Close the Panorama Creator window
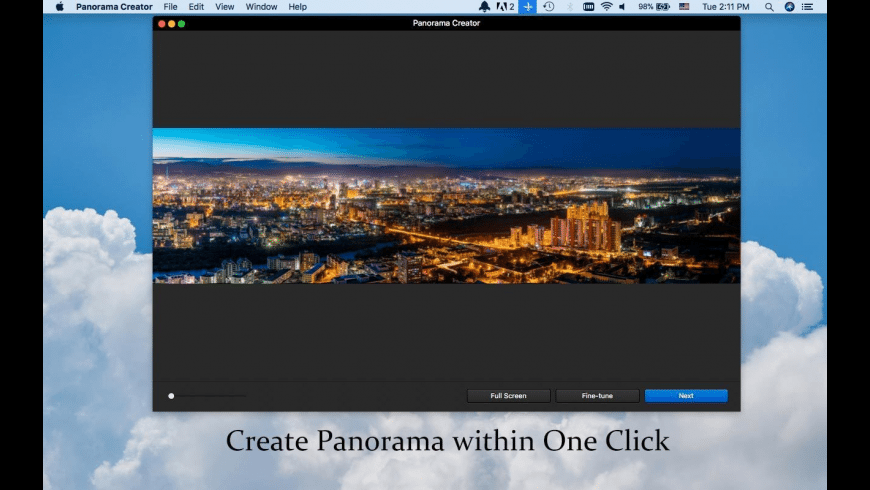The height and width of the screenshot is (490, 870). [x=161, y=24]
